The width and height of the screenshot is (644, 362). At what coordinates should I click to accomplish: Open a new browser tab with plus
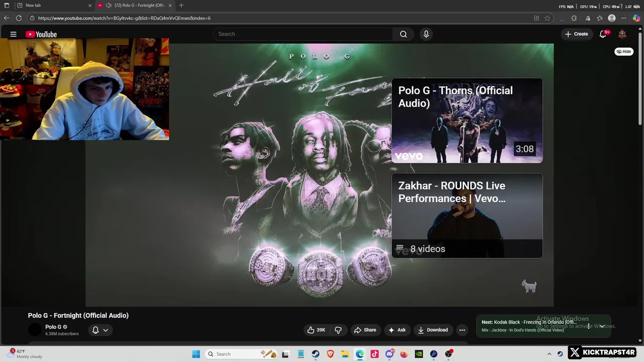tap(181, 6)
